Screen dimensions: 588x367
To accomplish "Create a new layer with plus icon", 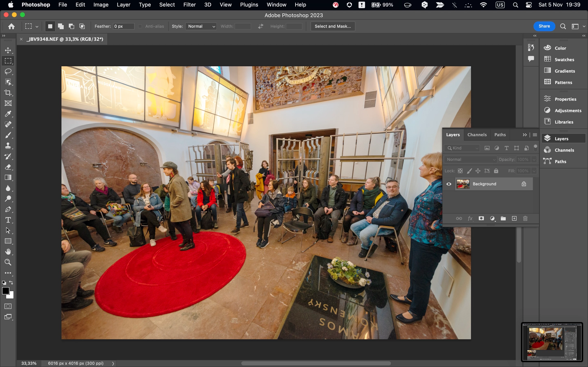I will (514, 218).
